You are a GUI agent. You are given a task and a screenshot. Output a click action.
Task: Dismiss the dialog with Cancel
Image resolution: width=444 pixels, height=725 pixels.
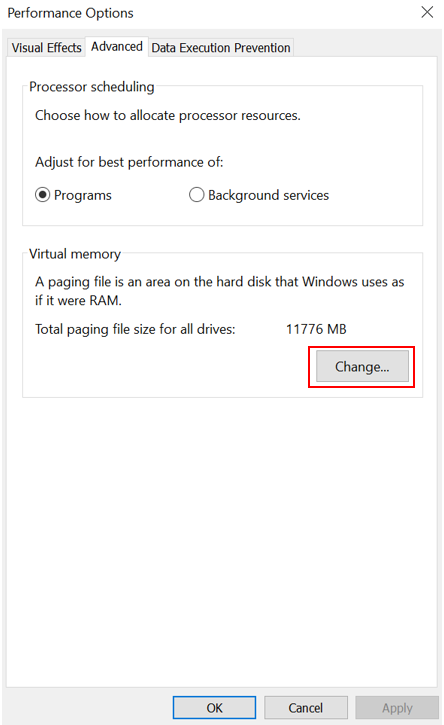[306, 707]
